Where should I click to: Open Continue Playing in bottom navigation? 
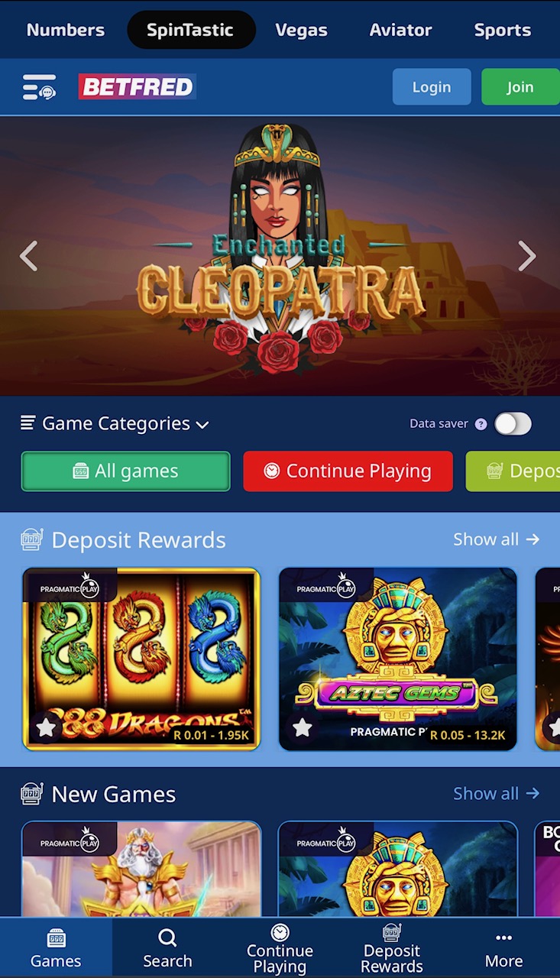click(x=280, y=948)
